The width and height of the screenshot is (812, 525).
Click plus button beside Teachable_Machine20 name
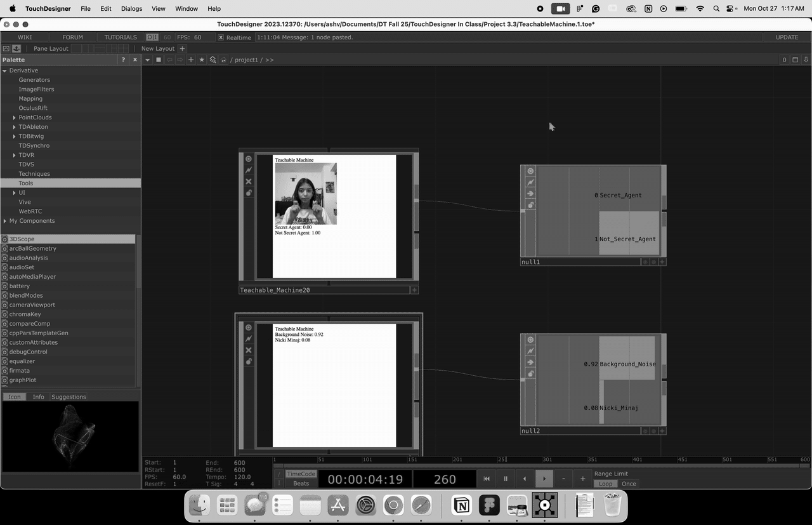[x=414, y=290]
